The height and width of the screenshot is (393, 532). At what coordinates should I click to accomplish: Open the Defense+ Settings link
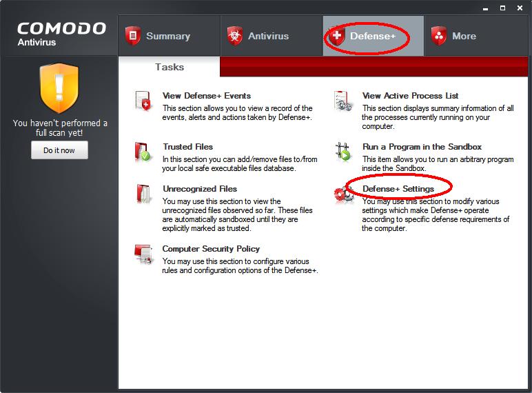tap(398, 189)
